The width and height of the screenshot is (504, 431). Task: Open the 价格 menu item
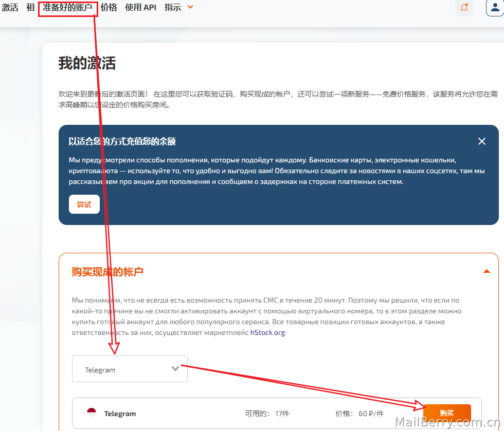pos(109,7)
